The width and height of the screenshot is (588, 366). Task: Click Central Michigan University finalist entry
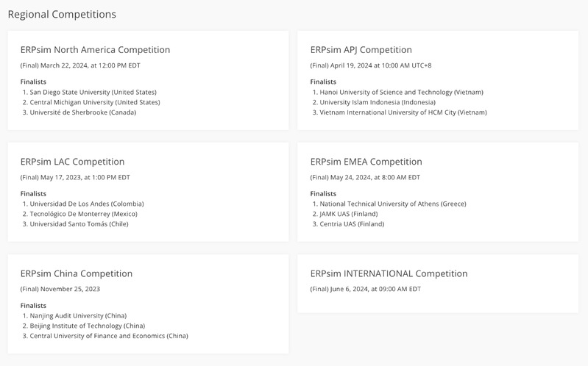94,102
